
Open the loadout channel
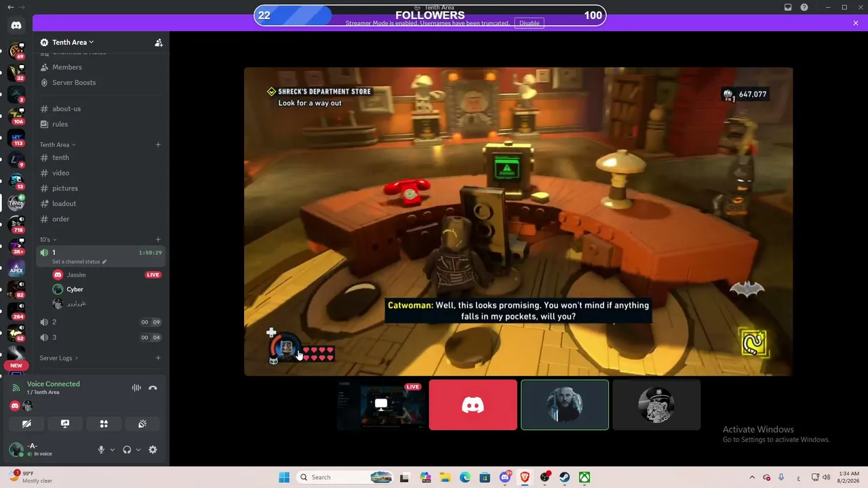click(101, 203)
